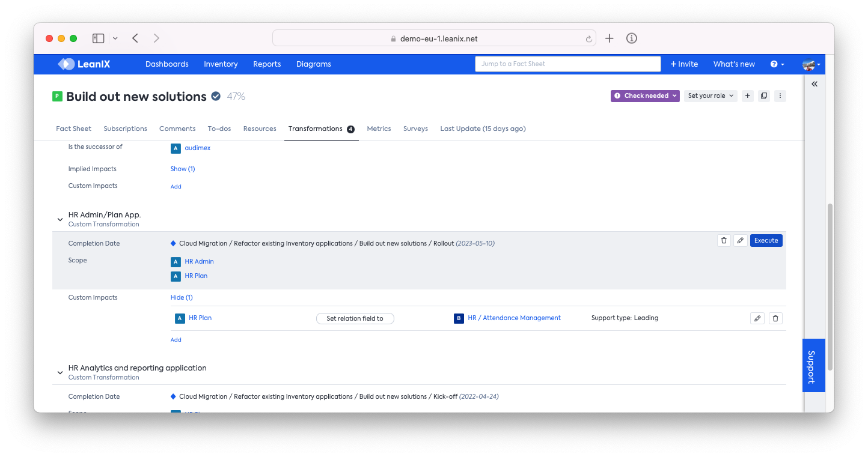Edit the HR Plan custom impact with the pencil icon

(x=757, y=318)
